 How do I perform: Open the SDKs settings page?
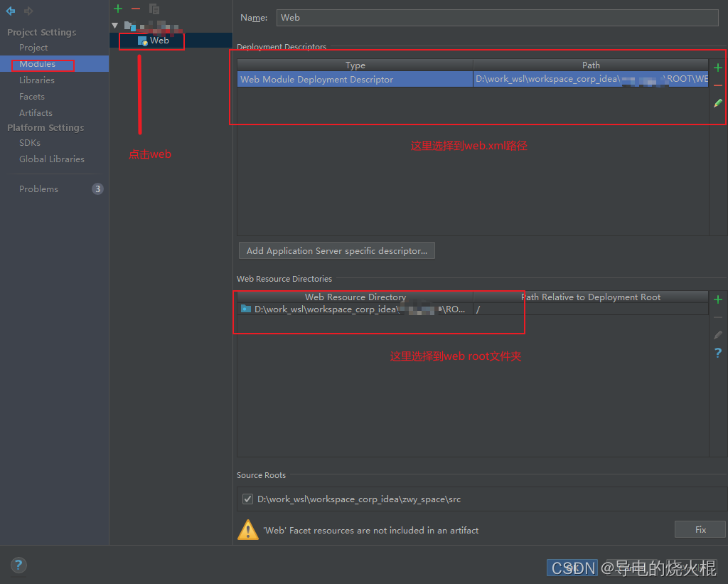pyautogui.click(x=30, y=143)
